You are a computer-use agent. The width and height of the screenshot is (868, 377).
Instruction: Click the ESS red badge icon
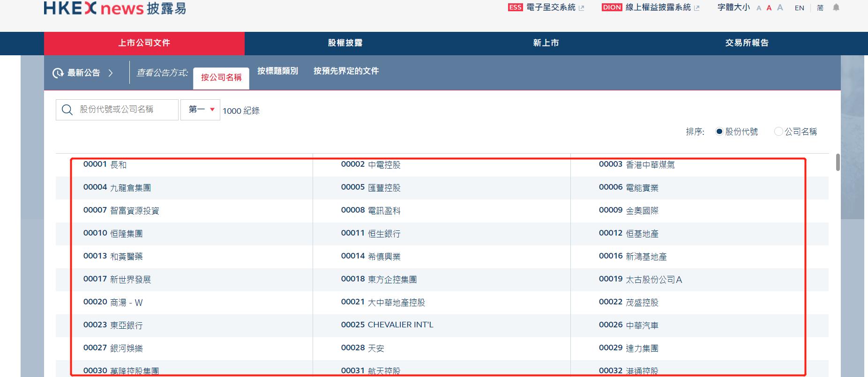[x=515, y=7]
